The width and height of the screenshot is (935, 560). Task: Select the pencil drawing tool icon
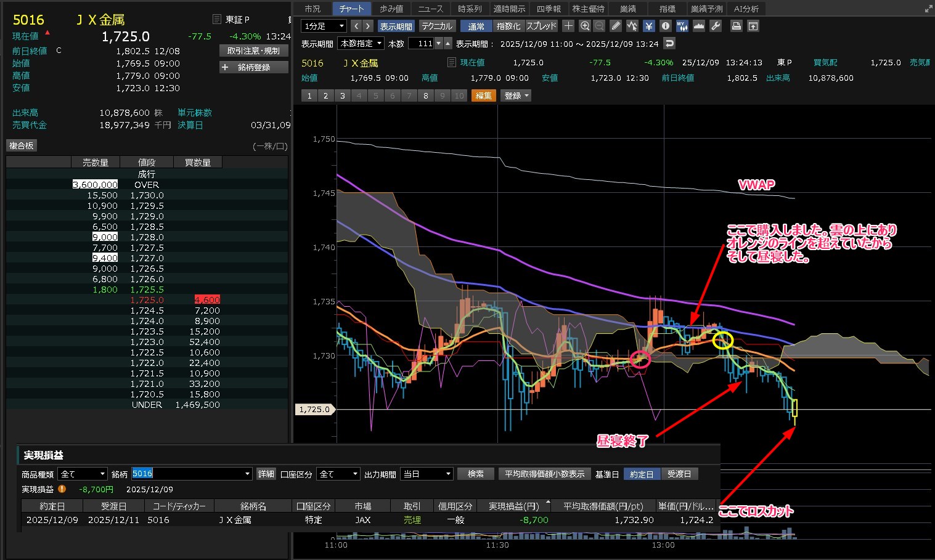(x=616, y=26)
